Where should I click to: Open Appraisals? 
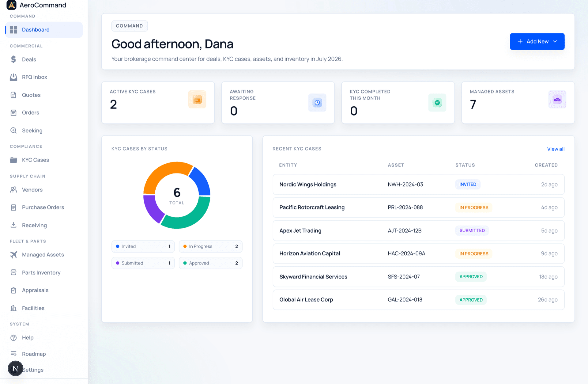click(x=44, y=290)
